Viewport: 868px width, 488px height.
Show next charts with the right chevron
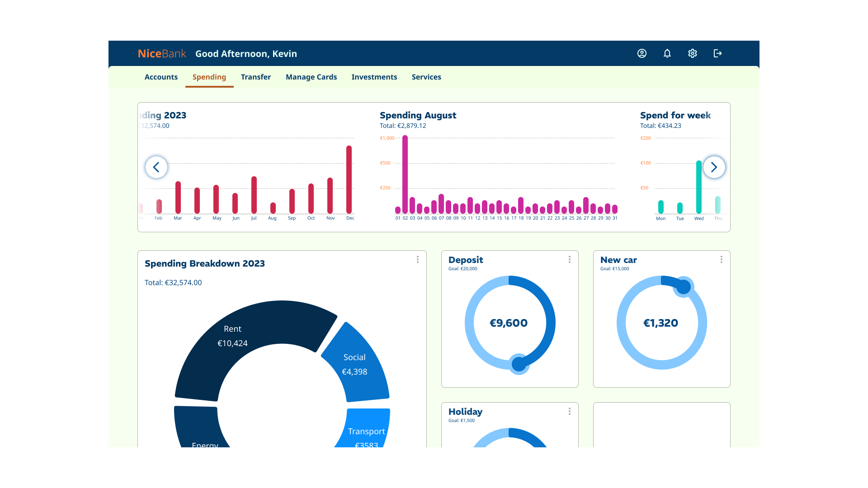[x=714, y=167]
